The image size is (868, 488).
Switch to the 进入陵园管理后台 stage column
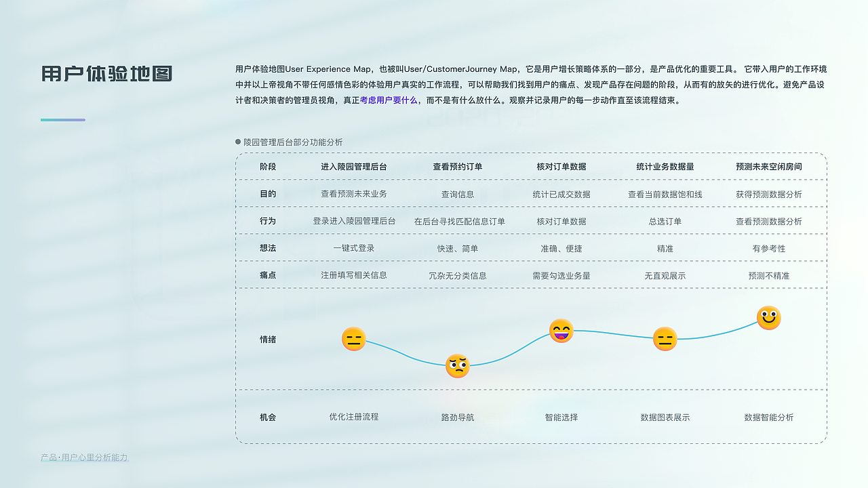click(x=355, y=166)
